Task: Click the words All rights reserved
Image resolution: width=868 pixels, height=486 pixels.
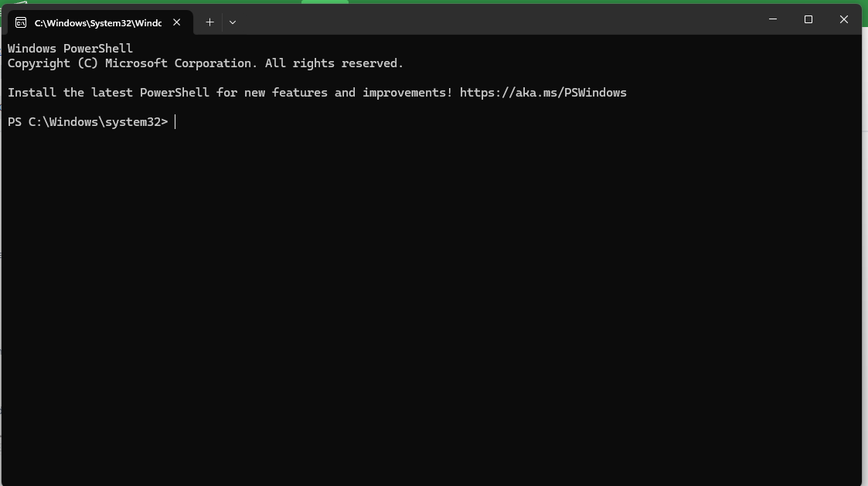Action: 334,63
